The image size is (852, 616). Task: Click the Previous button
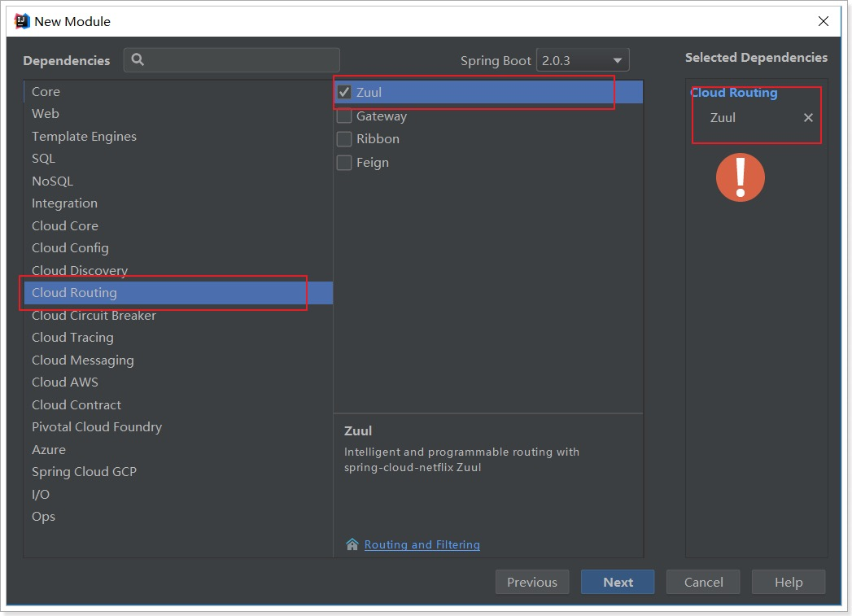(x=532, y=583)
